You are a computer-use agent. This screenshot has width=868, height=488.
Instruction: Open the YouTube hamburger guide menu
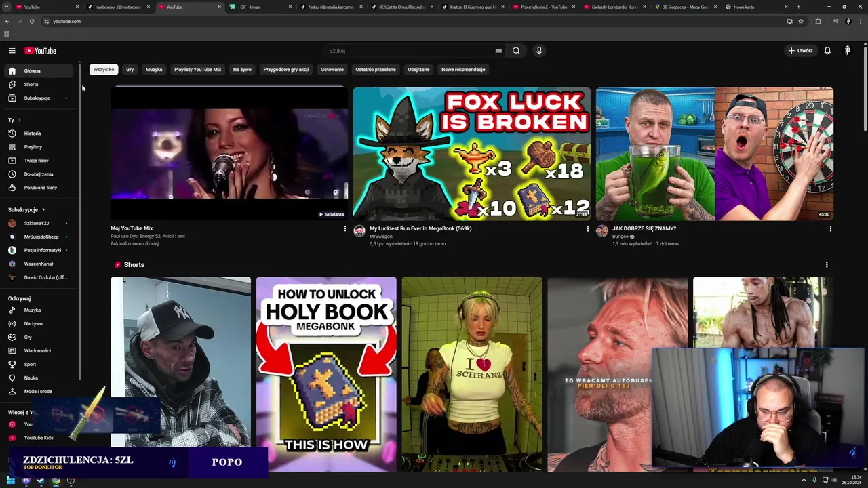[12, 51]
